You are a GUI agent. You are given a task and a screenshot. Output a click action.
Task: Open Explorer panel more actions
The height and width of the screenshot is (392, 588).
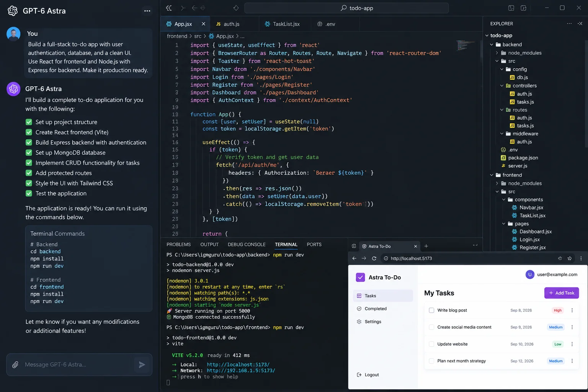[x=569, y=24]
